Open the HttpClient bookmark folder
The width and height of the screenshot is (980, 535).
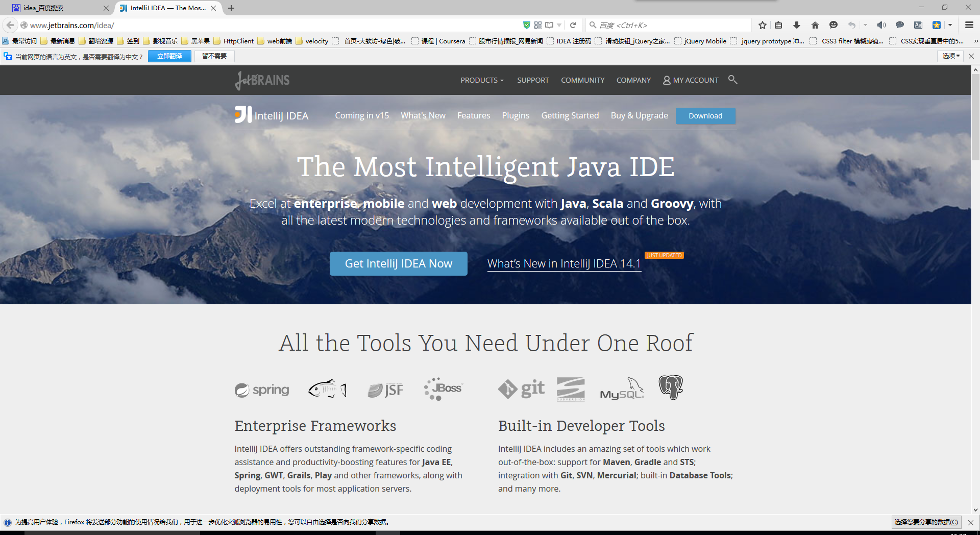click(x=233, y=41)
